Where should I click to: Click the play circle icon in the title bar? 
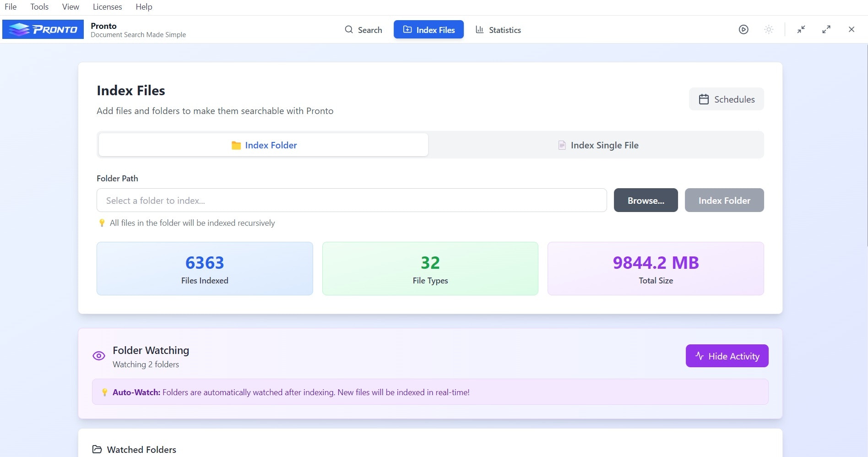[x=743, y=29]
